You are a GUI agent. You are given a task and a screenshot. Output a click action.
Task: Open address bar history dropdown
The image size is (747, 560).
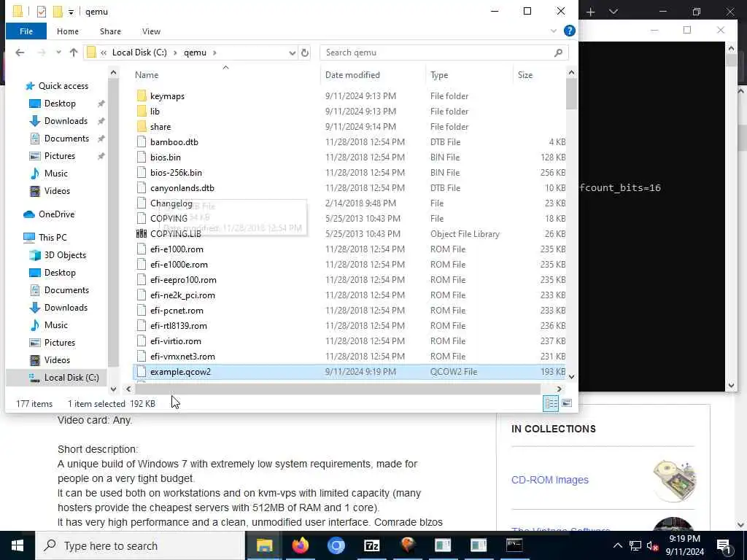pos(292,52)
